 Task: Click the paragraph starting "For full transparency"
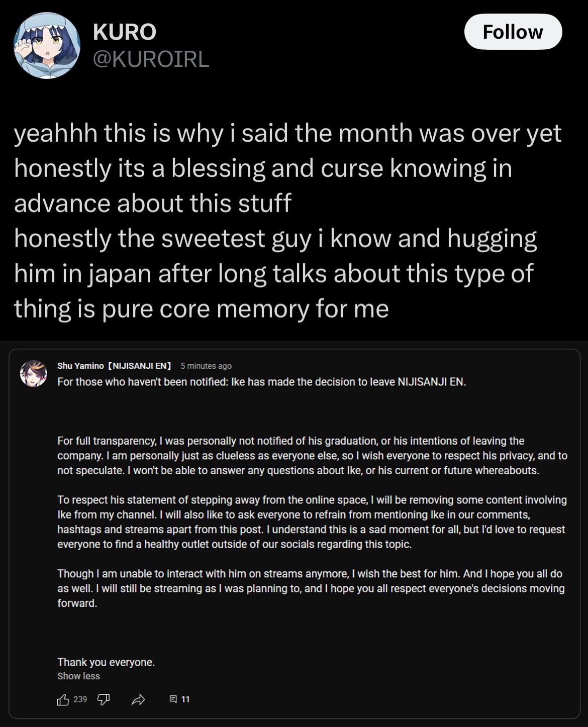[312, 456]
